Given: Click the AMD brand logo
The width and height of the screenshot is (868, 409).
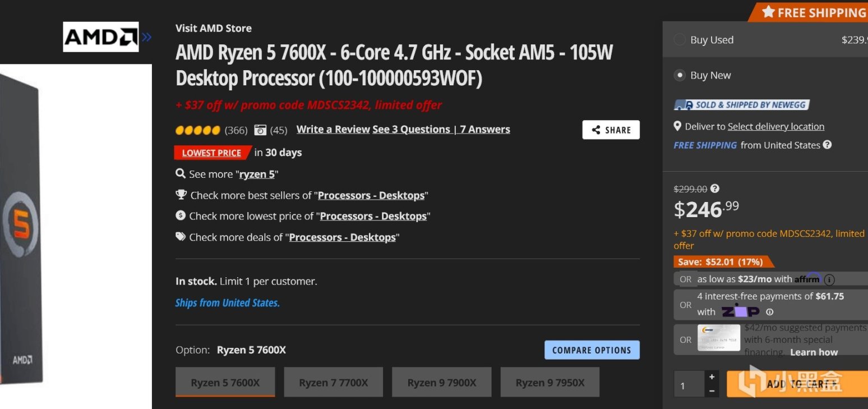Looking at the screenshot, I should click(101, 37).
